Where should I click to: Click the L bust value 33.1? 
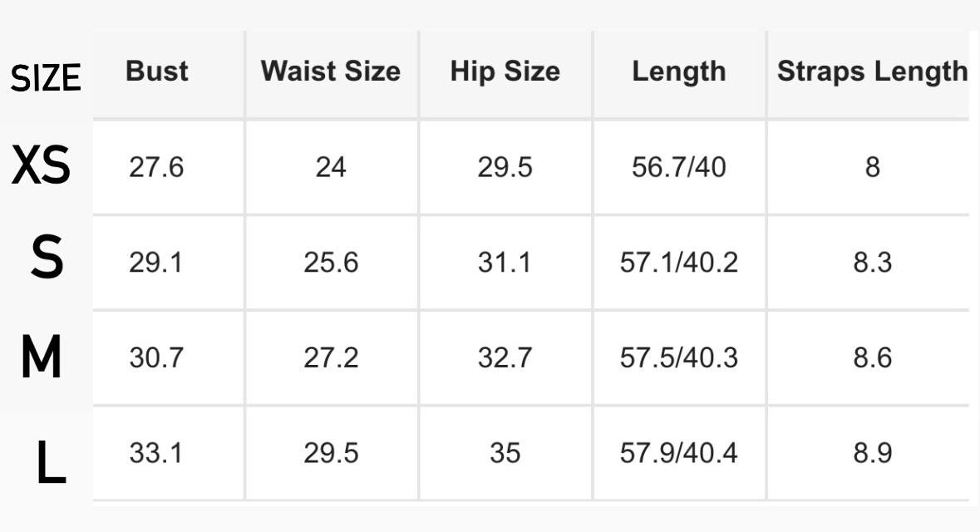coord(156,453)
